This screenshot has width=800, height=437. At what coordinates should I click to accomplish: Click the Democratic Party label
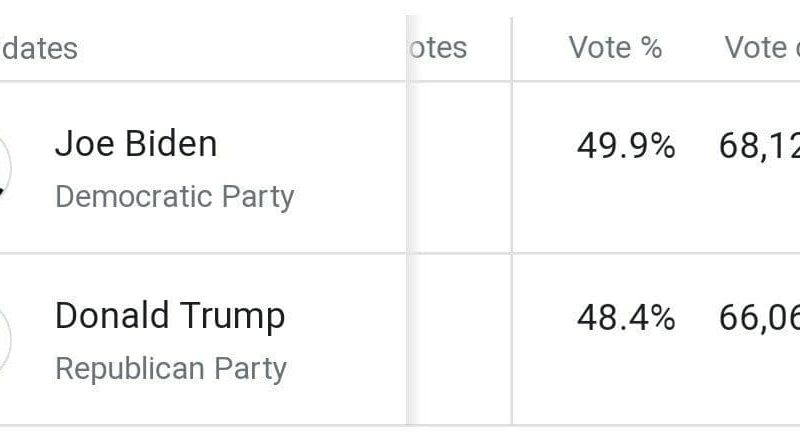pyautogui.click(x=174, y=197)
